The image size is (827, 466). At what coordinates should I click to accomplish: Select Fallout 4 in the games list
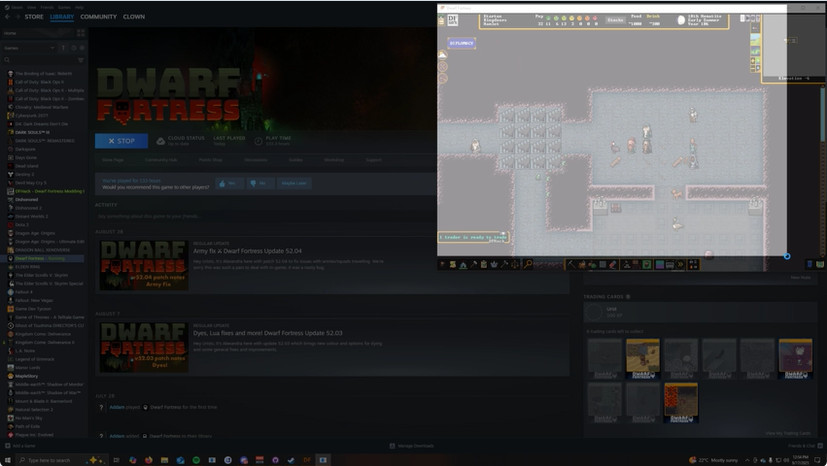tap(45, 292)
